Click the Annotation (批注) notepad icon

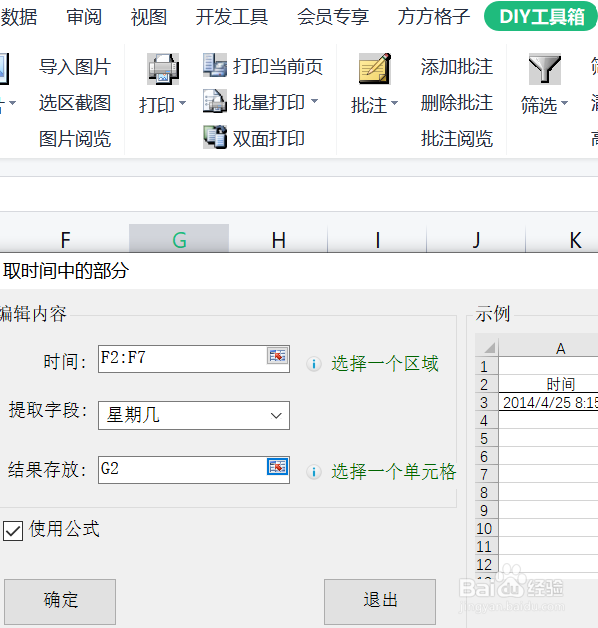pyautogui.click(x=375, y=69)
